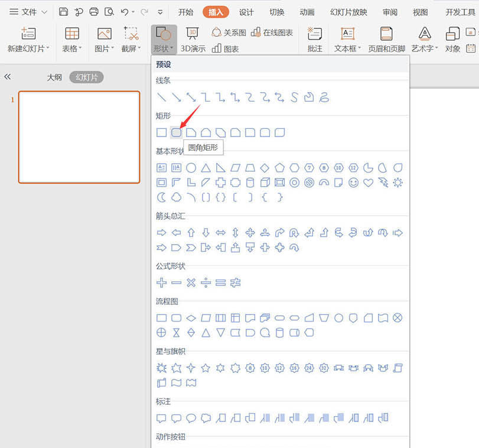Image resolution: width=479 pixels, height=448 pixels.
Task: Select the rectangular speech callout
Action: point(161,418)
